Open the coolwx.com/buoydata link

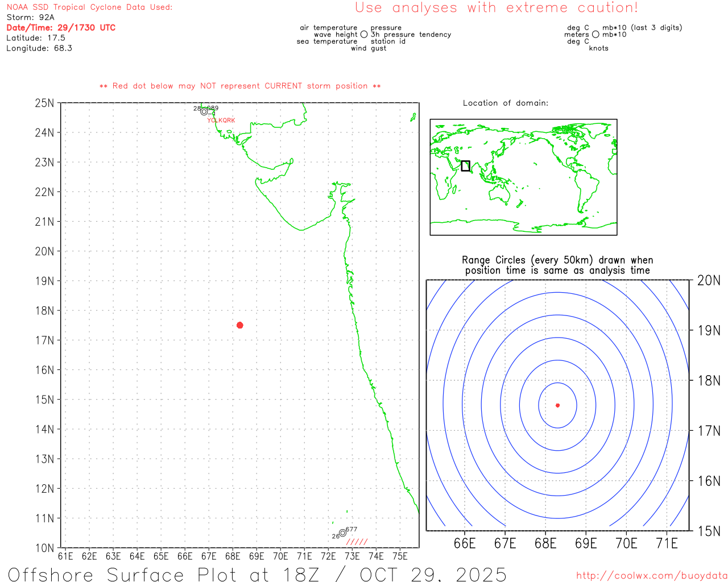coord(652,576)
